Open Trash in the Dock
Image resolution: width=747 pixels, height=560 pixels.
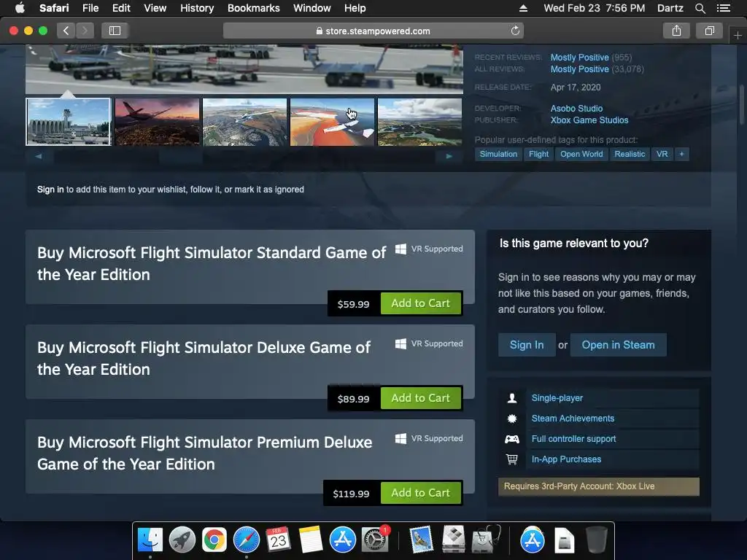(597, 540)
